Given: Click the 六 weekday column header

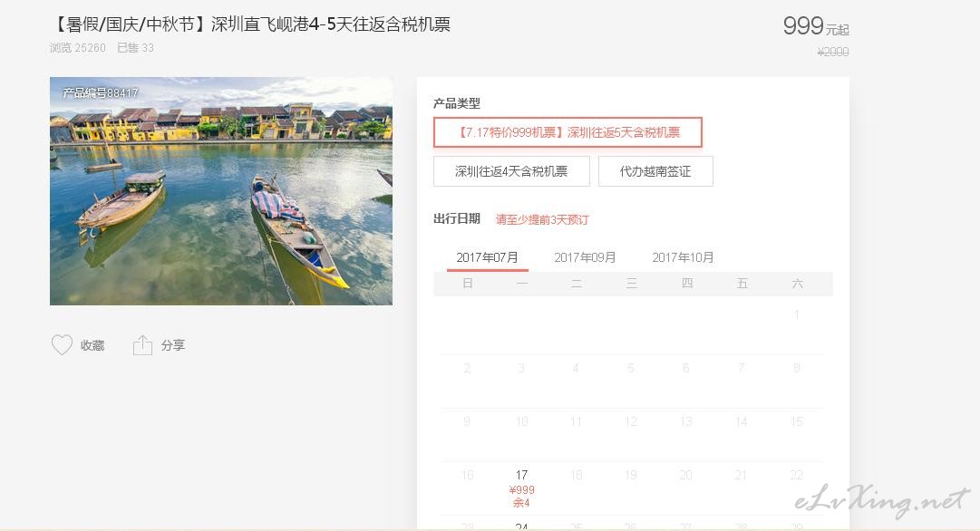Looking at the screenshot, I should 797,284.
